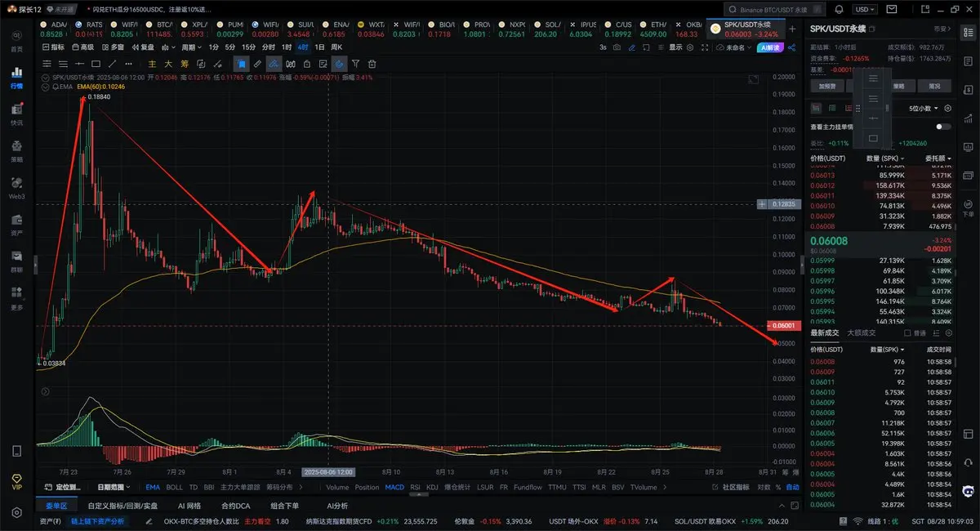Open the hexagon settings icon at sidebar bottom
Image resolution: width=980 pixels, height=531 pixels.
point(16,512)
